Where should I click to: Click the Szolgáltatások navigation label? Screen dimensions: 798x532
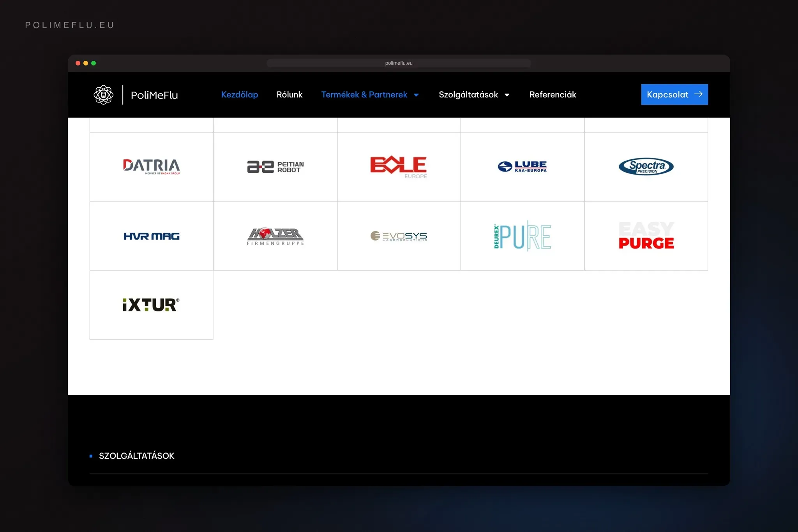pyautogui.click(x=468, y=95)
